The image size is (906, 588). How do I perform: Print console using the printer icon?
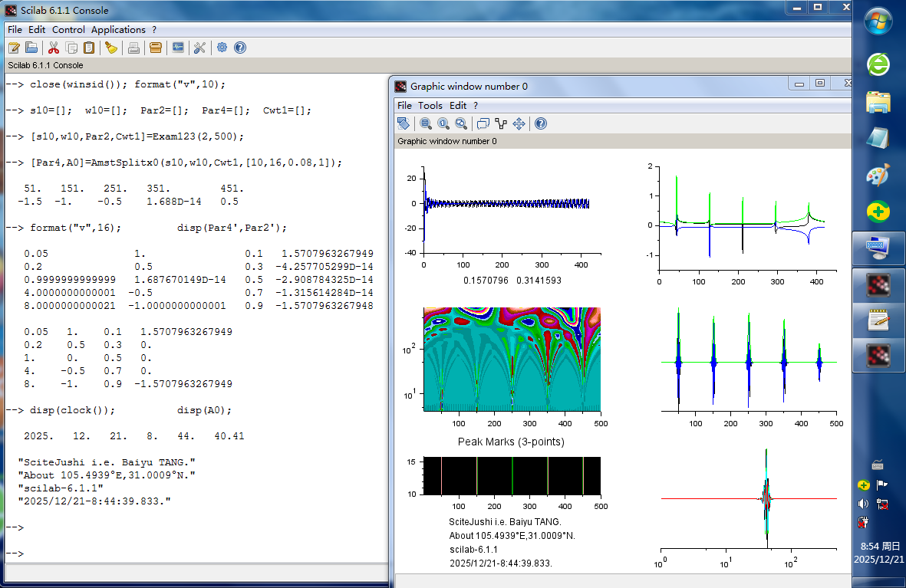point(133,48)
